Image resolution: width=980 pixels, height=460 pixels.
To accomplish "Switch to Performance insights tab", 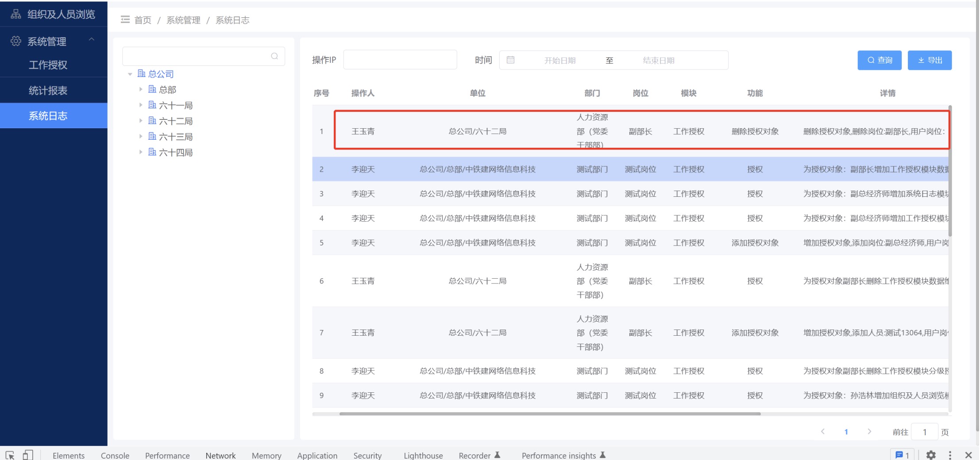I will (563, 455).
